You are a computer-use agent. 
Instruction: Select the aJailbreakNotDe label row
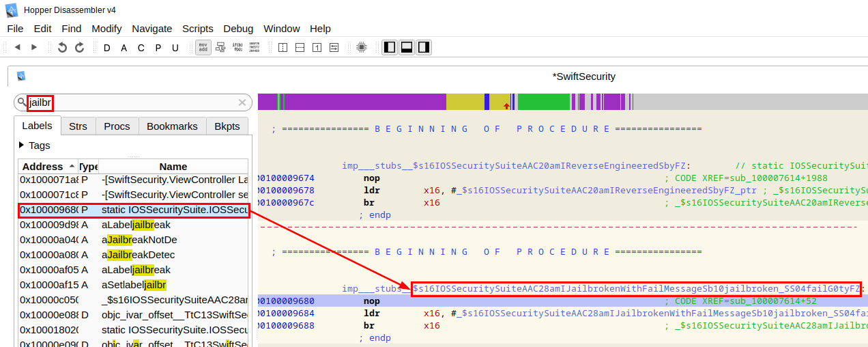point(133,240)
